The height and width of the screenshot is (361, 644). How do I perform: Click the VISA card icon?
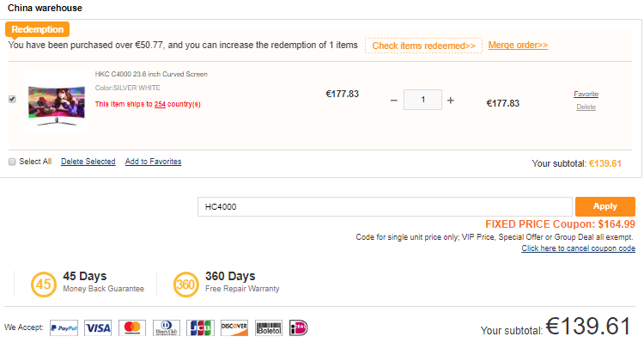pos(99,327)
